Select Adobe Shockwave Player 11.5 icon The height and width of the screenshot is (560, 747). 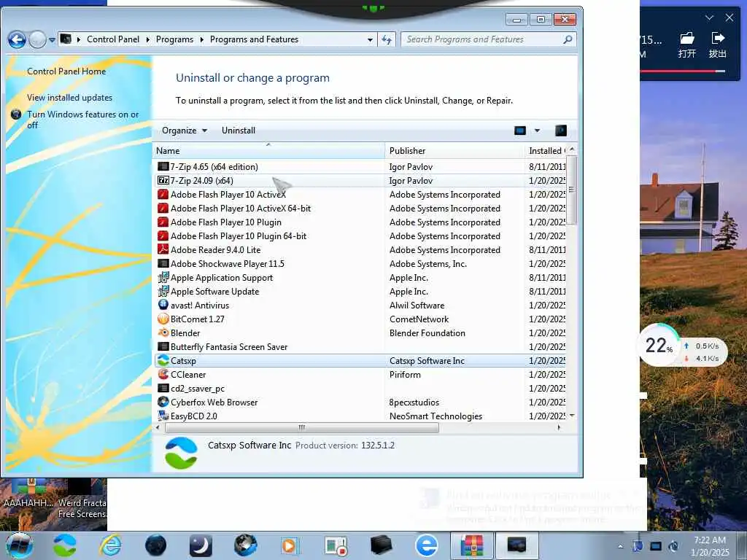coord(163,263)
